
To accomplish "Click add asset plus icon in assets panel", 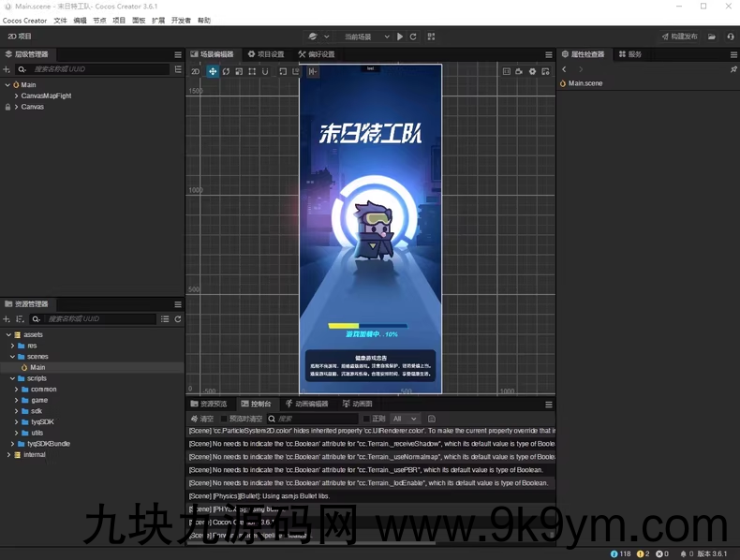I will click(x=7, y=319).
